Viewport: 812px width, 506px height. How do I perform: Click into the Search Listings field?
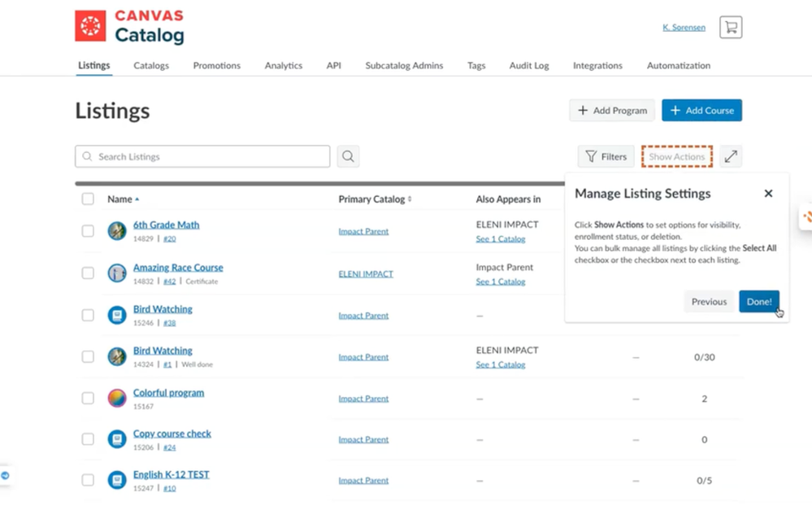click(x=203, y=156)
